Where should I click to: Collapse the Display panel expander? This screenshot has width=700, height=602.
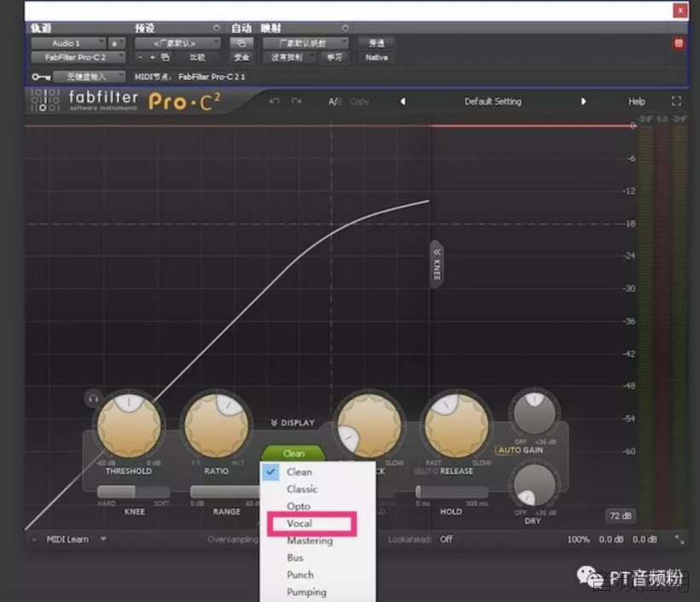(x=293, y=423)
